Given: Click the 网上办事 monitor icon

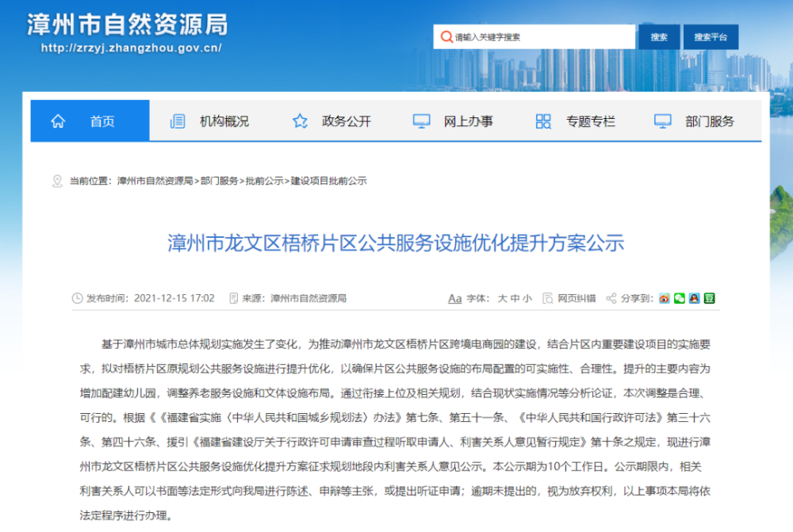Looking at the screenshot, I should (x=421, y=121).
